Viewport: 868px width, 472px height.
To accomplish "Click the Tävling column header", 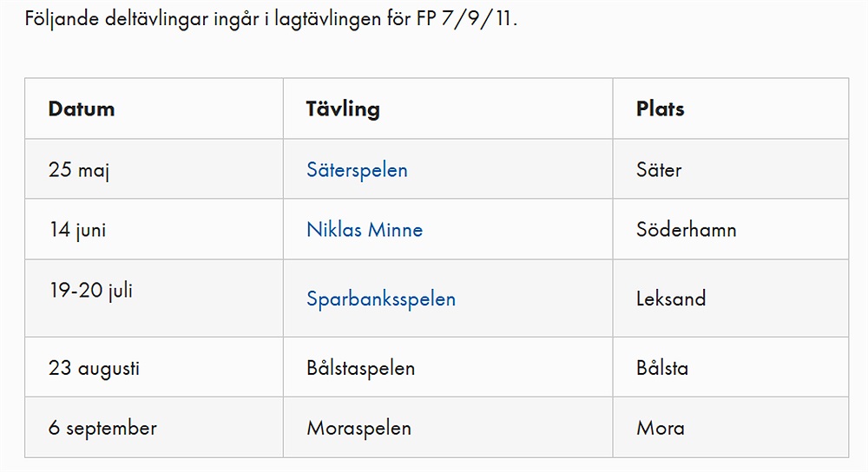I will 343,109.
